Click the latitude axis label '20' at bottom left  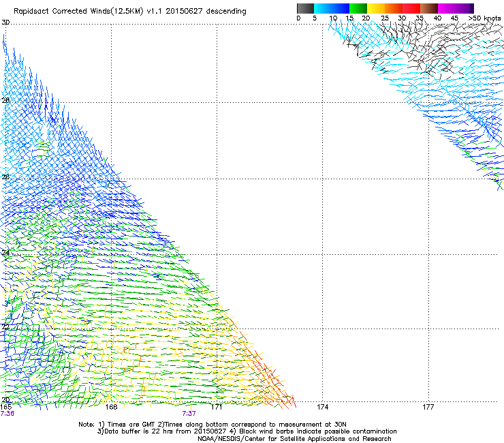5,400
